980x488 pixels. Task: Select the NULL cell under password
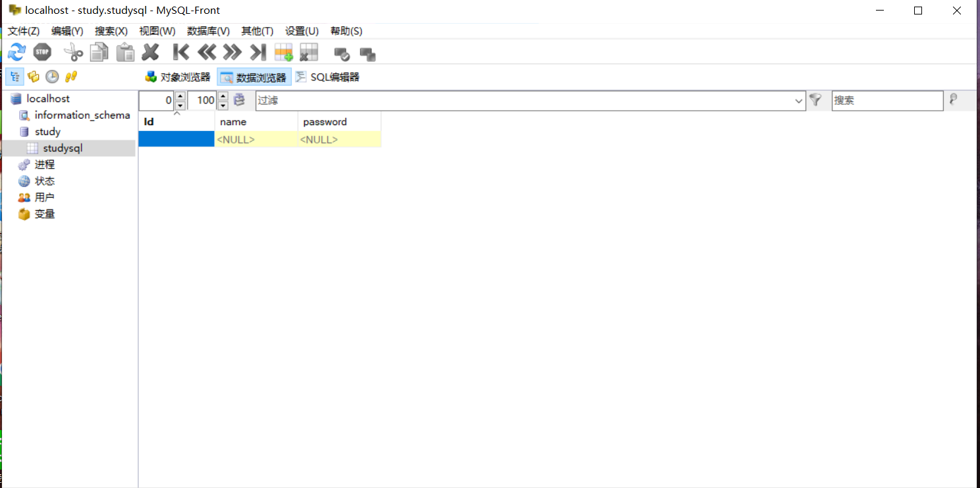[339, 139]
